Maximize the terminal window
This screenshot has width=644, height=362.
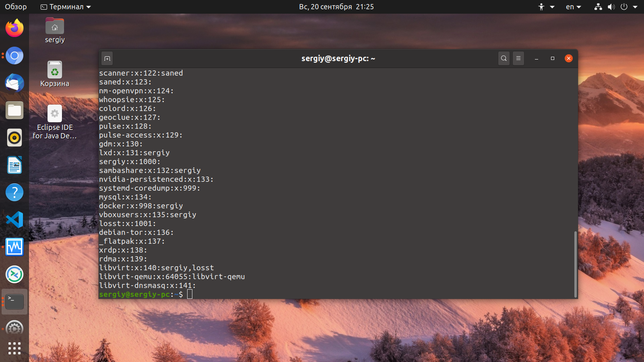click(x=553, y=58)
